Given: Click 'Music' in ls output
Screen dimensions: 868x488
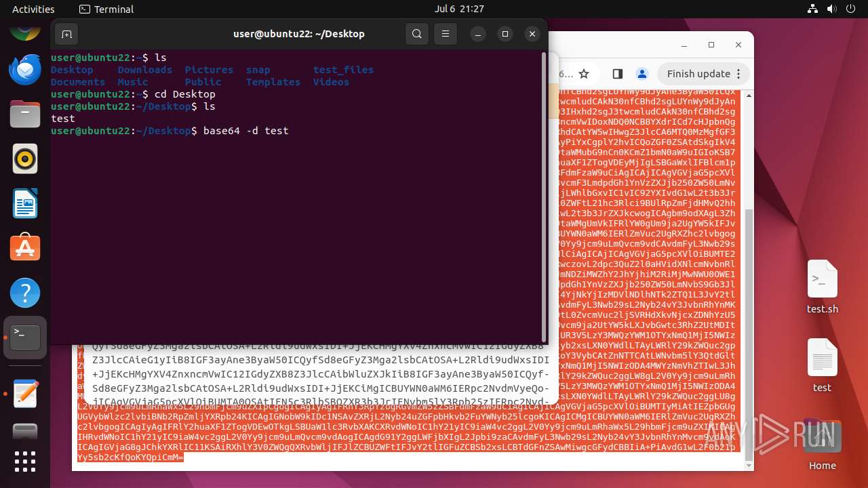Looking at the screenshot, I should click(x=133, y=81).
